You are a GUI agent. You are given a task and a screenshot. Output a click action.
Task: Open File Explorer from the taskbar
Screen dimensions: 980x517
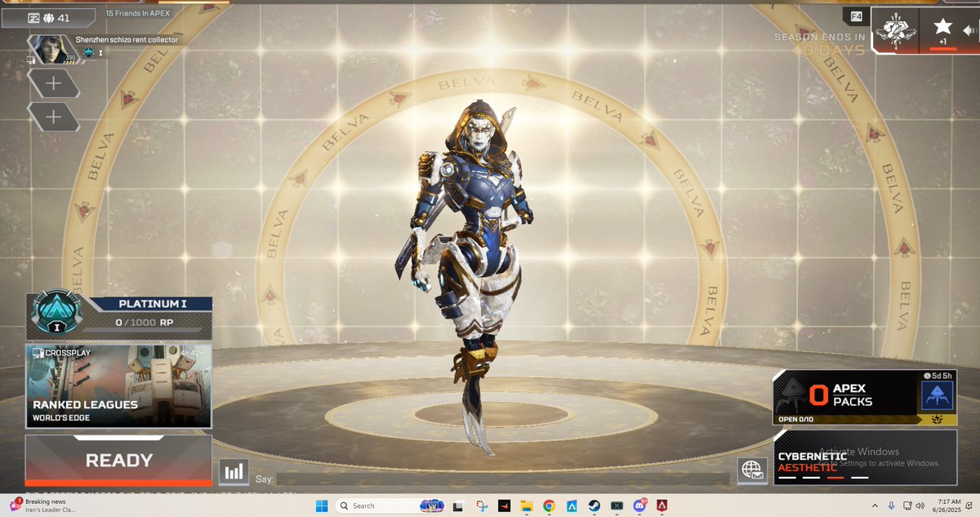tap(527, 506)
